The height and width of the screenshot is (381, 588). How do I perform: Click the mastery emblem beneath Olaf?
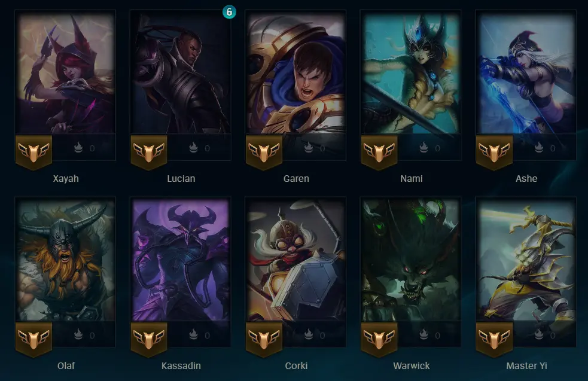click(x=33, y=339)
